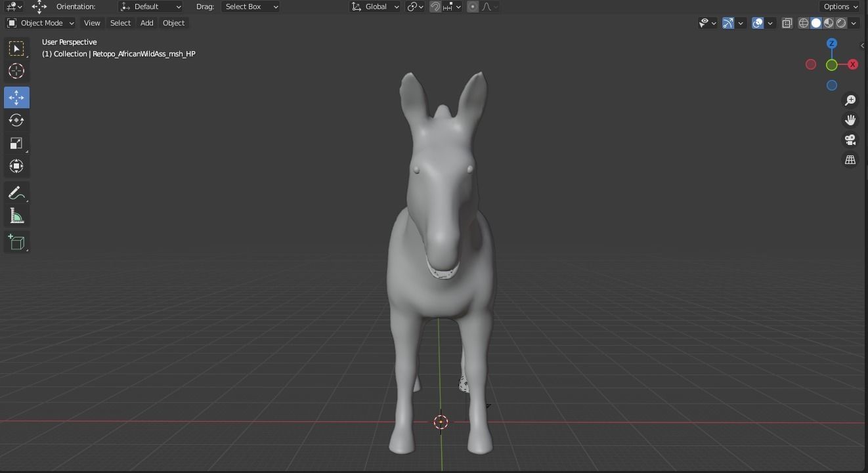Select the Select Box tool
Screen dimensions: 868x473
tap(16, 49)
